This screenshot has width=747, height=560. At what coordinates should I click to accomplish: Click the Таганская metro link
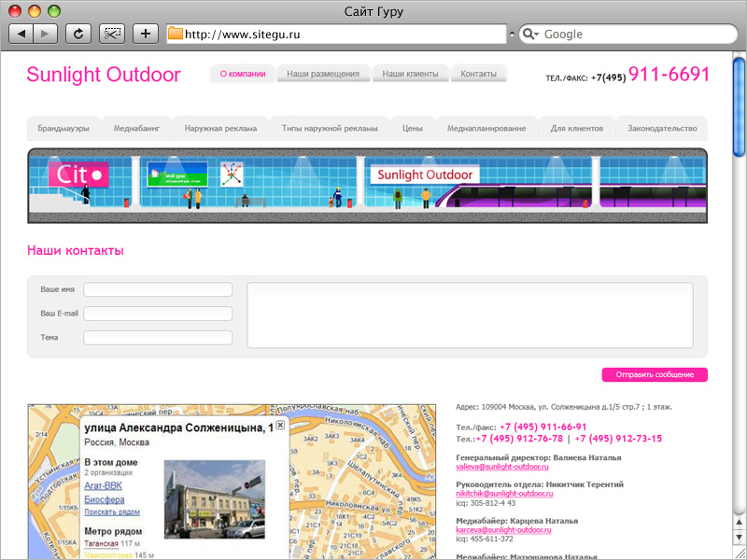[101, 543]
